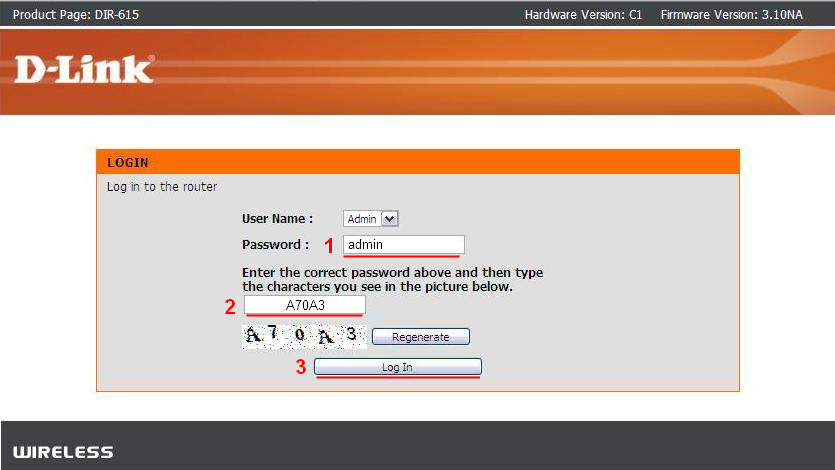
Task: Click the Log In button
Action: click(397, 367)
